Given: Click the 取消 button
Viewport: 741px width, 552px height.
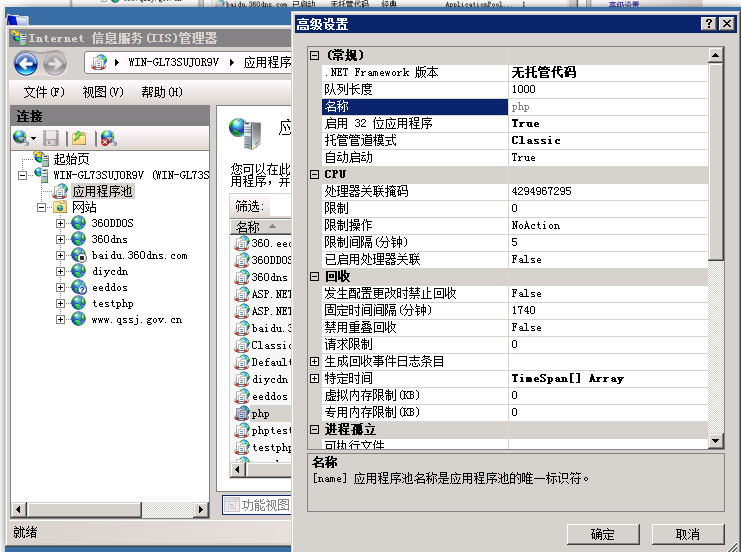Looking at the screenshot, I should [687, 534].
